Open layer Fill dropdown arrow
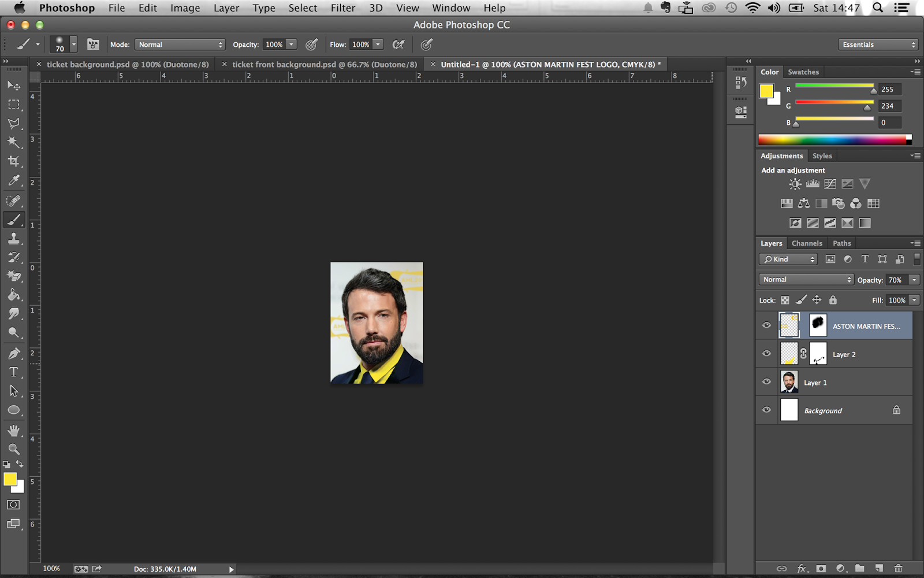The height and width of the screenshot is (578, 924). (x=914, y=300)
